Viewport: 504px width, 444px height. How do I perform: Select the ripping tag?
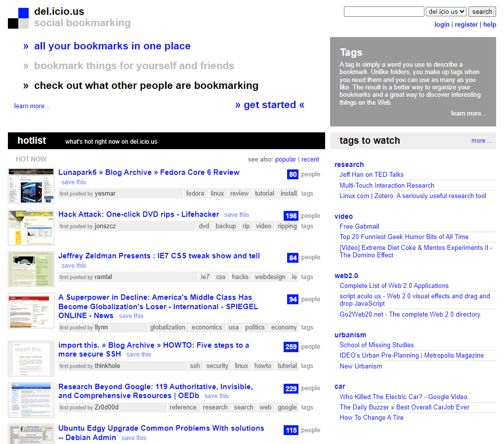[x=288, y=226]
